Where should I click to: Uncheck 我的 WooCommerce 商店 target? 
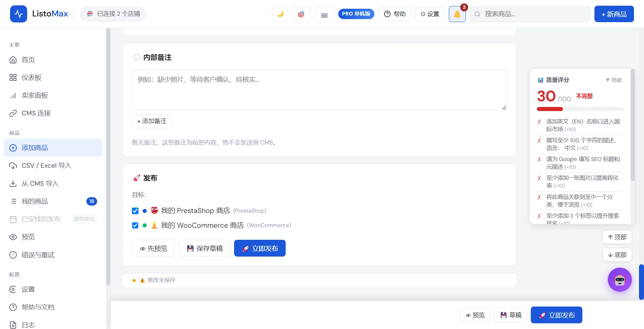[x=135, y=225]
